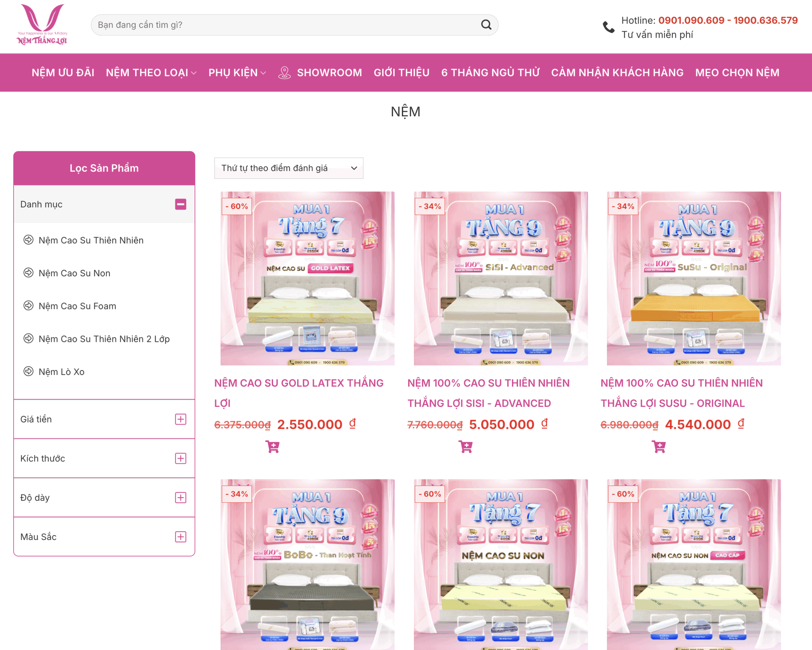Go to Giới Thiệu menu item

pyautogui.click(x=401, y=73)
